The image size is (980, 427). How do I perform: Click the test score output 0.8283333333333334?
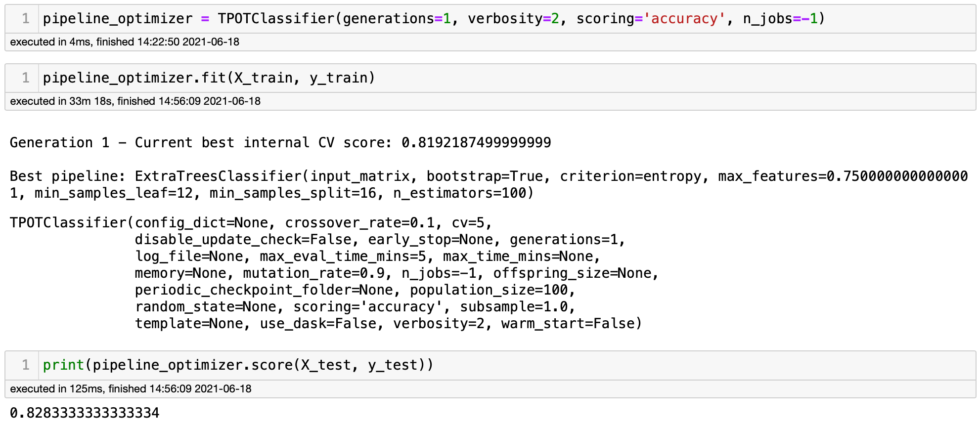[x=85, y=413]
